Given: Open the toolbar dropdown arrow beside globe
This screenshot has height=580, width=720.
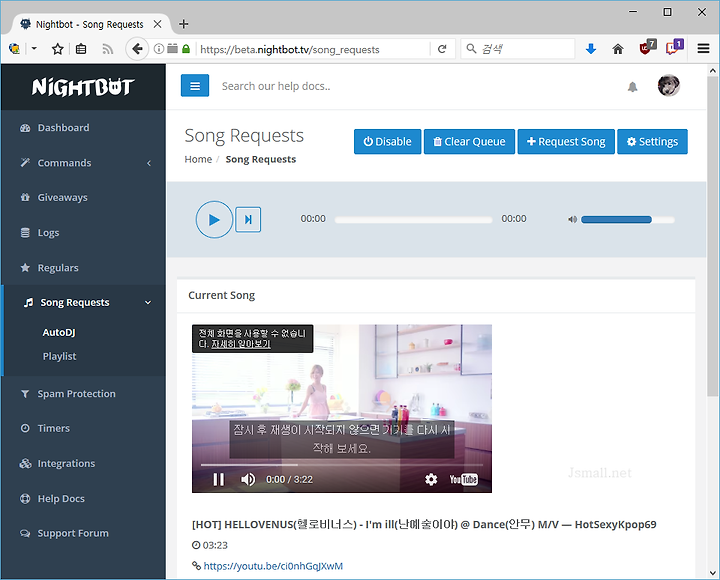Looking at the screenshot, I should tap(34, 48).
